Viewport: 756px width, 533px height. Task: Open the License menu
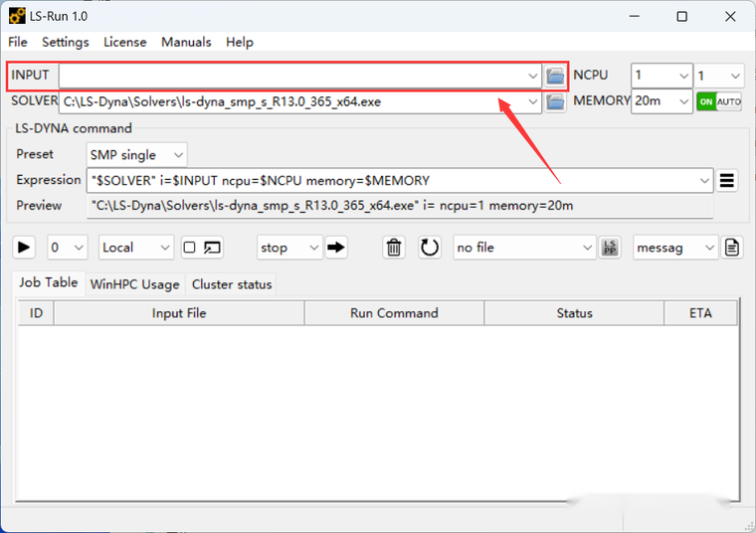click(x=125, y=43)
